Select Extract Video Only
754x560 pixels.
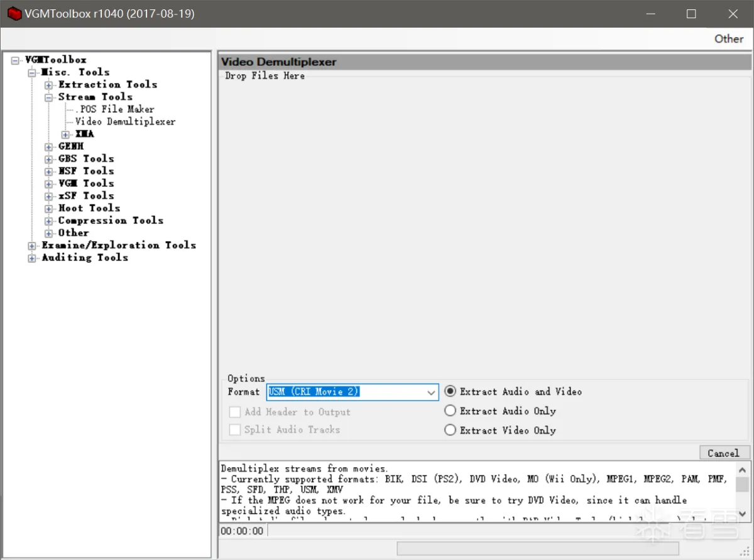pyautogui.click(x=451, y=430)
